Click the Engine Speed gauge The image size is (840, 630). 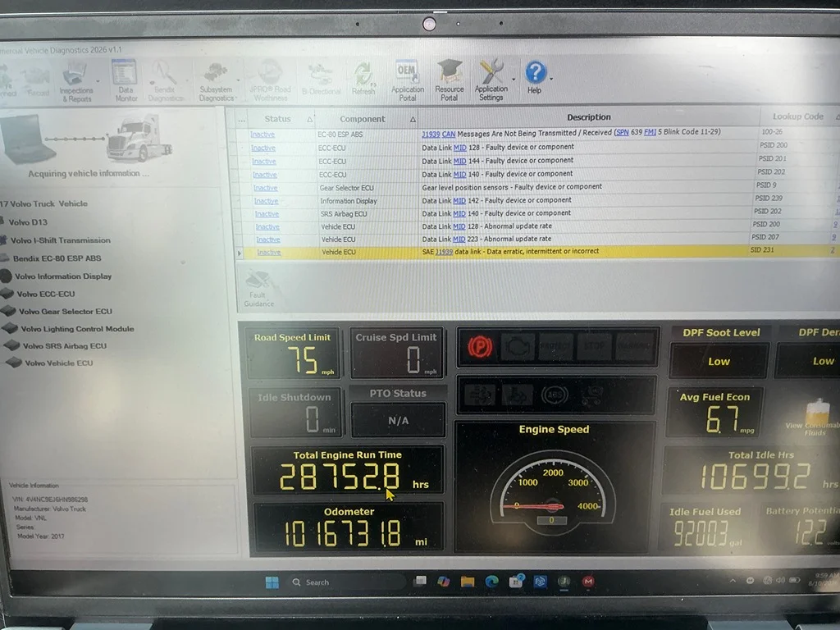coord(555,486)
